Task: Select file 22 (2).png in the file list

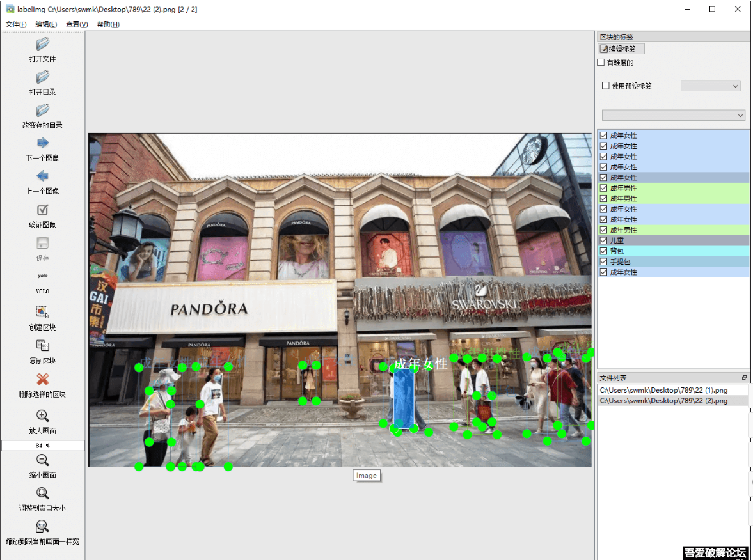Action: (x=672, y=401)
